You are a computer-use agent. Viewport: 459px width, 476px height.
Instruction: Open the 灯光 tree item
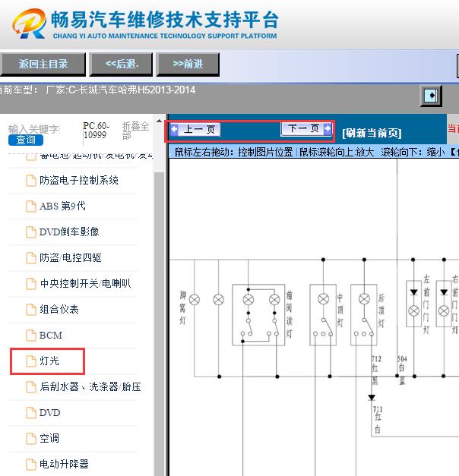(49, 361)
